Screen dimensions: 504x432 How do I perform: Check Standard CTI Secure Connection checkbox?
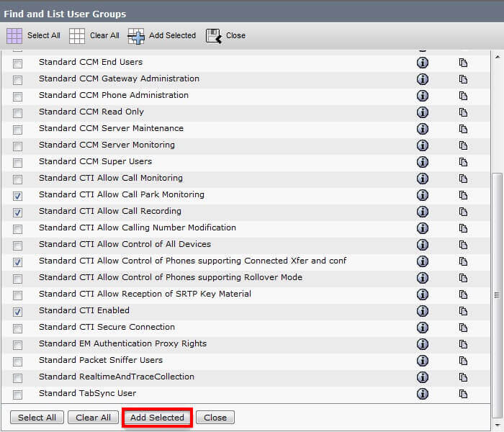18,328
